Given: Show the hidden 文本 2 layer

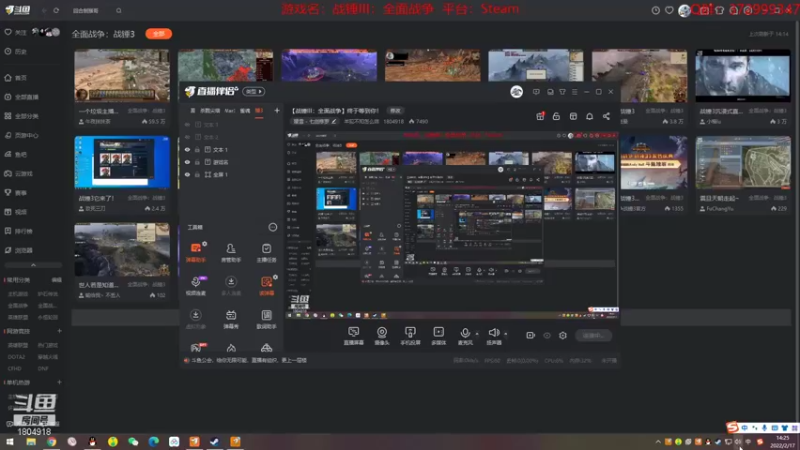Looking at the screenshot, I should point(187,137).
